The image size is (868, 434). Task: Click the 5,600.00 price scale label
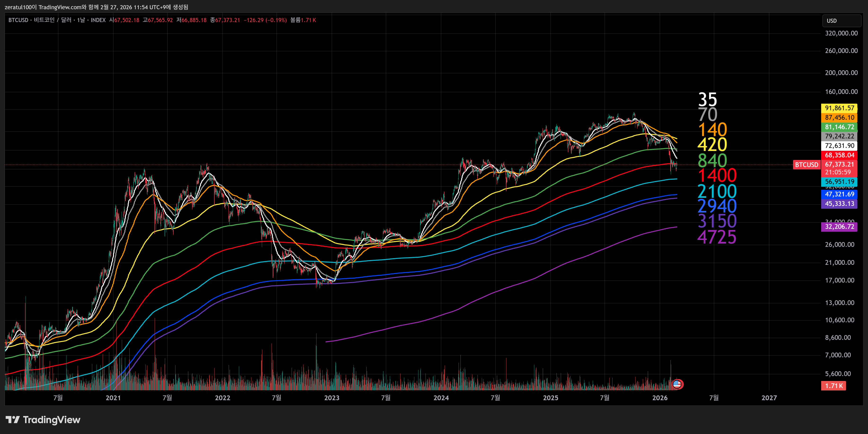838,374
